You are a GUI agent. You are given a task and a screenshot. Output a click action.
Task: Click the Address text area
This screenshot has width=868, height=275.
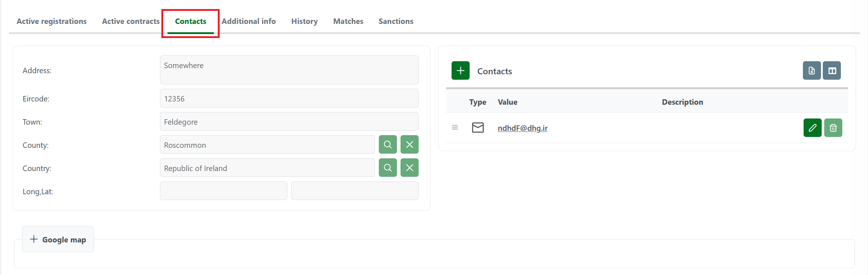[x=289, y=70]
